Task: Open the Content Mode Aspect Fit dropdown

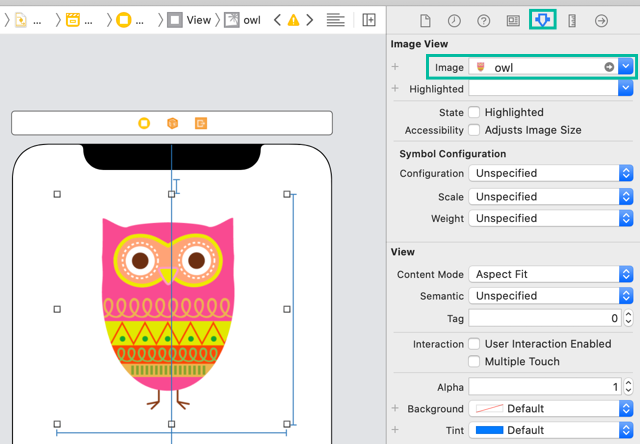Action: click(x=551, y=274)
